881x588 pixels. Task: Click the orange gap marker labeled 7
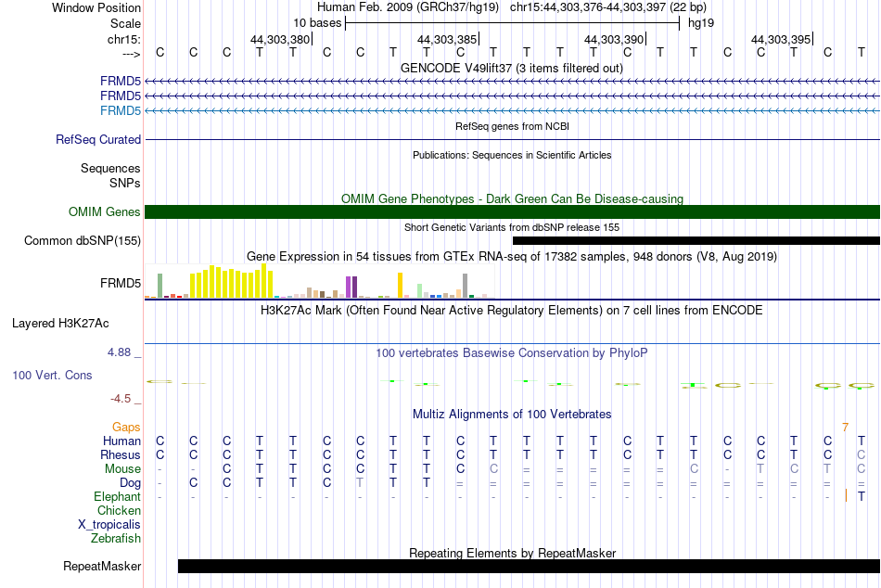845,428
